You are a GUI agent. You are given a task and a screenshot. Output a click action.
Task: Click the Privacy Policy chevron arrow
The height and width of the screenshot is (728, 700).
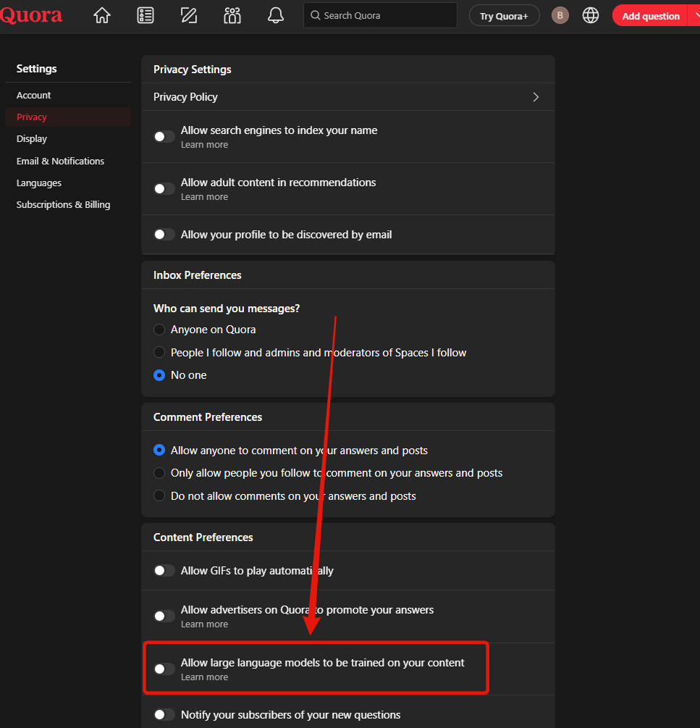(536, 97)
